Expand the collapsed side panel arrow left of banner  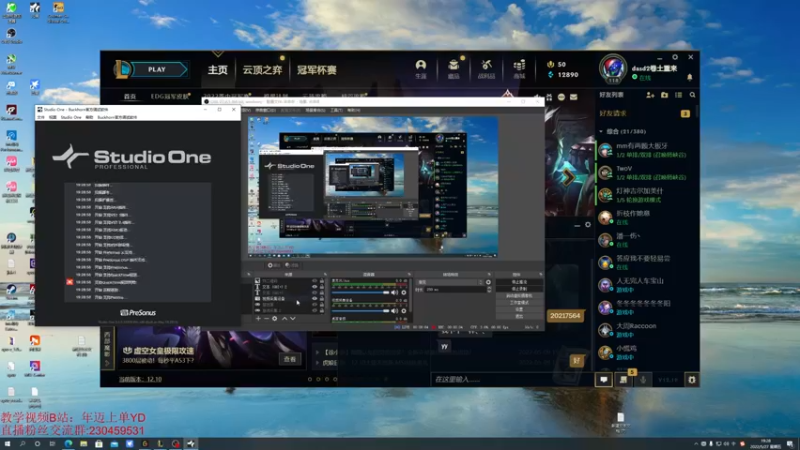pos(107,363)
